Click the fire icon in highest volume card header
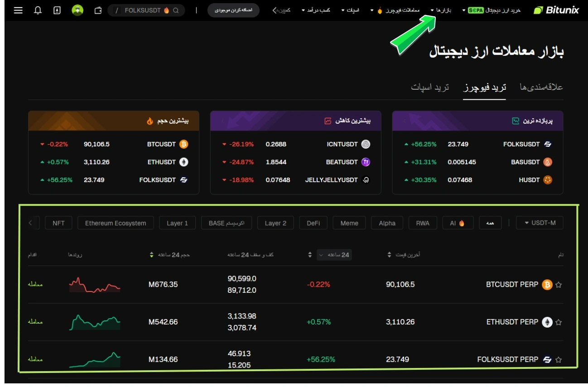The width and height of the screenshot is (588, 387). 150,121
